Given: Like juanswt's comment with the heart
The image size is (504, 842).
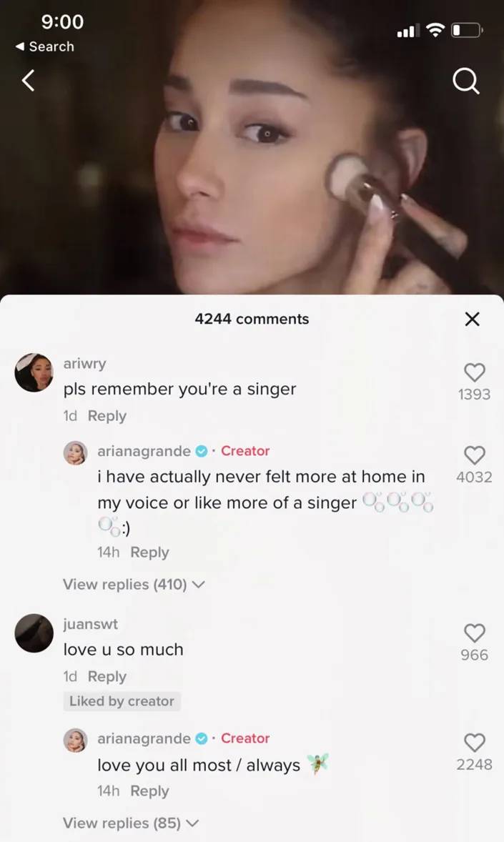Looking at the screenshot, I should point(475,633).
